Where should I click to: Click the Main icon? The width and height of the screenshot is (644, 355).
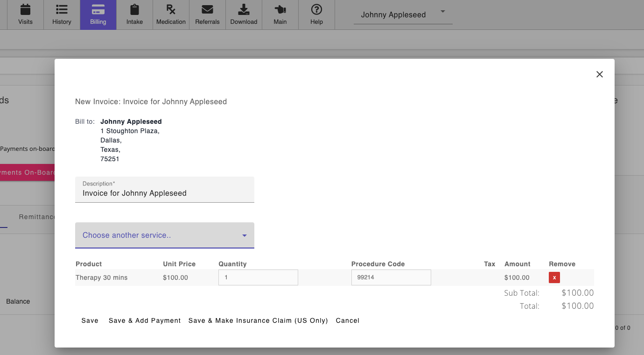280,14
